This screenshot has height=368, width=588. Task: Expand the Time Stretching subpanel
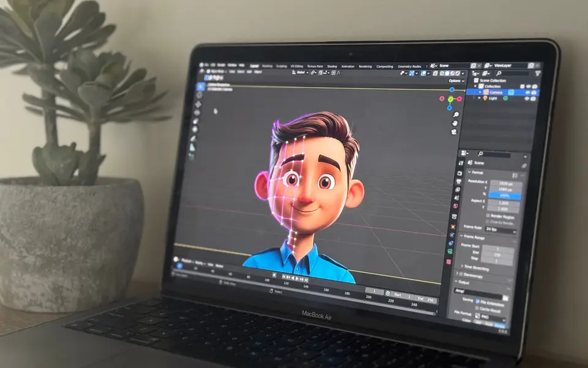[477, 267]
